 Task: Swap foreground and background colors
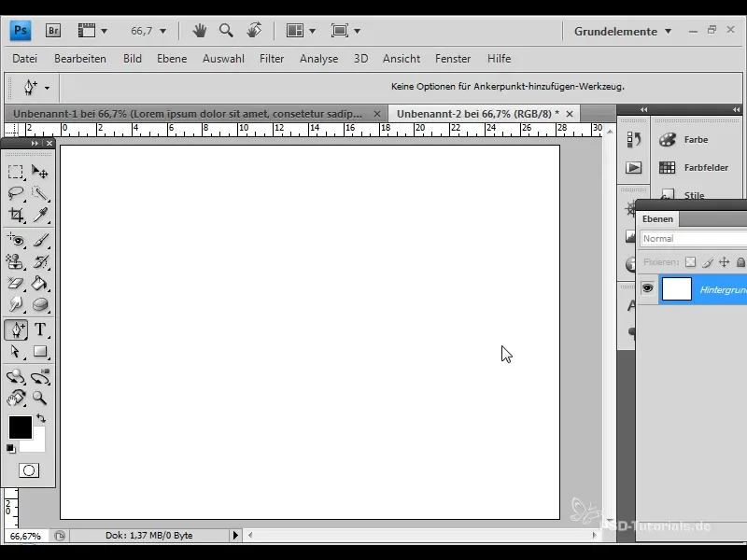41,418
